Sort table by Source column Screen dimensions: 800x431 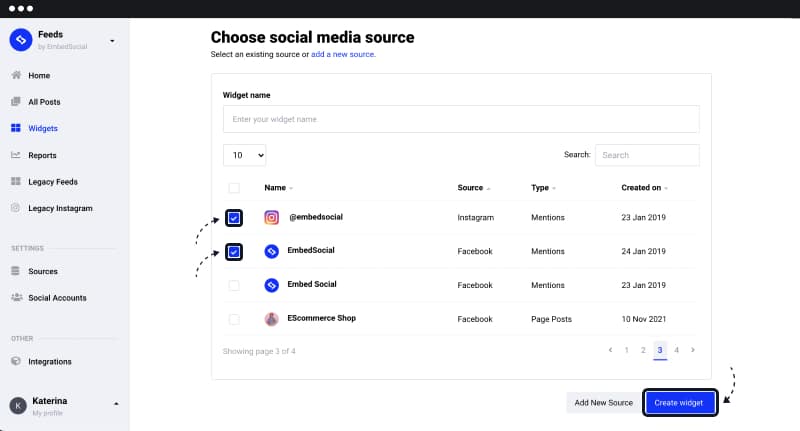[x=473, y=188]
